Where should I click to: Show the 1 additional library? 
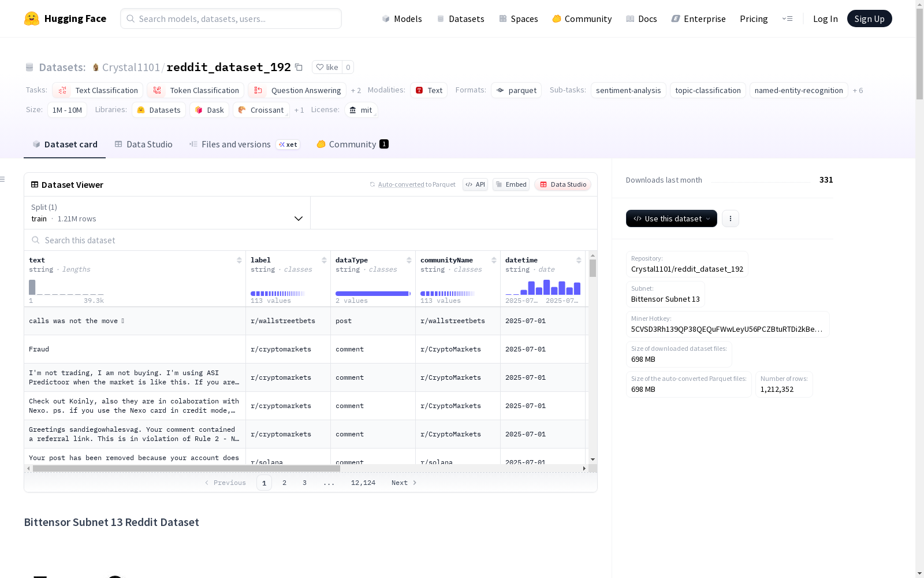click(299, 110)
